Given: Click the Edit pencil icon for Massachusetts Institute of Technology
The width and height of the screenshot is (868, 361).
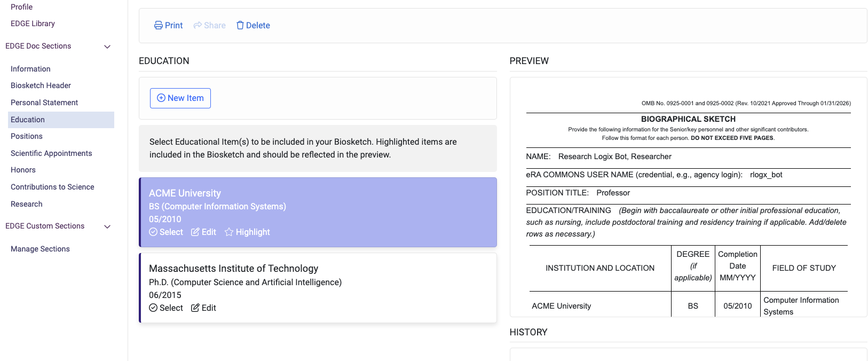Looking at the screenshot, I should tap(195, 308).
